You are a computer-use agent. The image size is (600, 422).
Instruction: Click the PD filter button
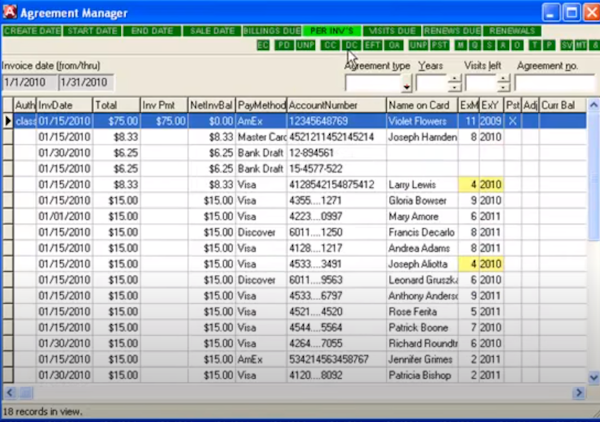point(284,46)
